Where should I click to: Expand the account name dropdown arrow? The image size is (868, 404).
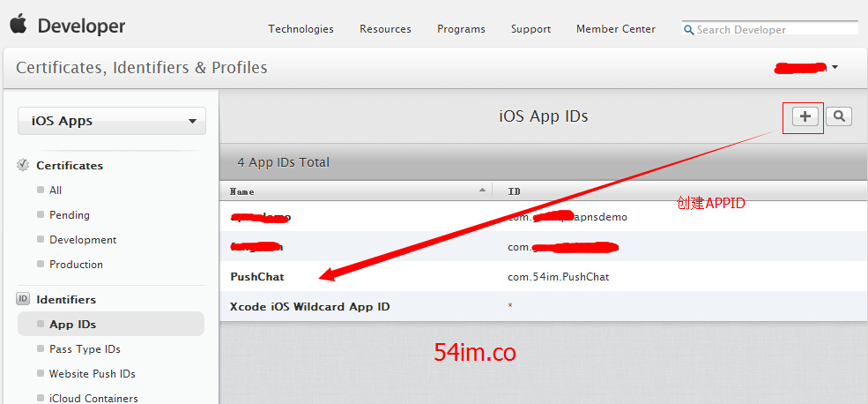click(x=835, y=67)
